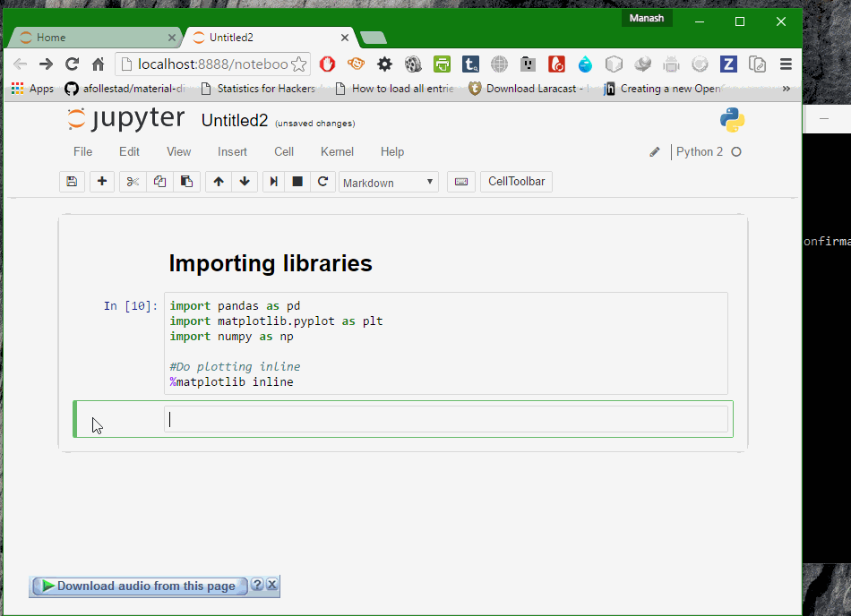Bookmark this page with the star icon
The image size is (851, 616).
coord(299,64)
